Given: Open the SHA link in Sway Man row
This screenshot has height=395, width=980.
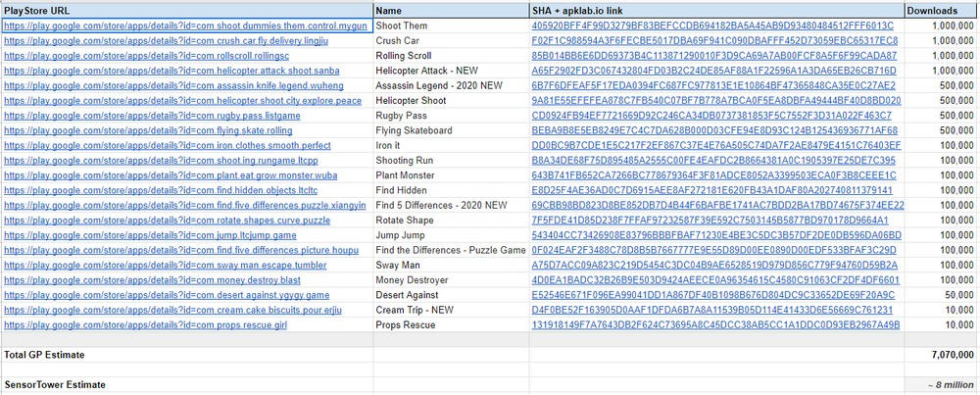Looking at the screenshot, I should (713, 265).
